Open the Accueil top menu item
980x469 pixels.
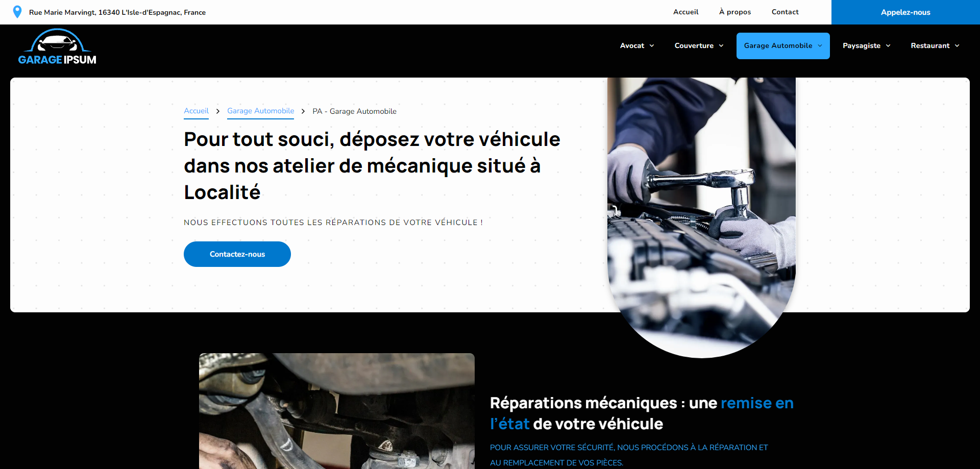pos(685,12)
